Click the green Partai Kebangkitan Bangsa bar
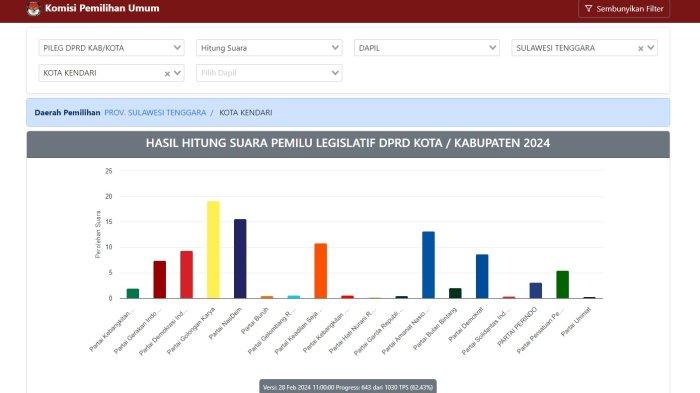 pos(133,293)
